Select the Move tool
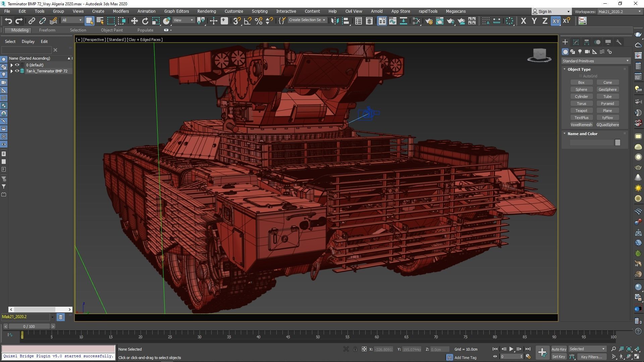This screenshot has height=362, width=644. click(134, 21)
